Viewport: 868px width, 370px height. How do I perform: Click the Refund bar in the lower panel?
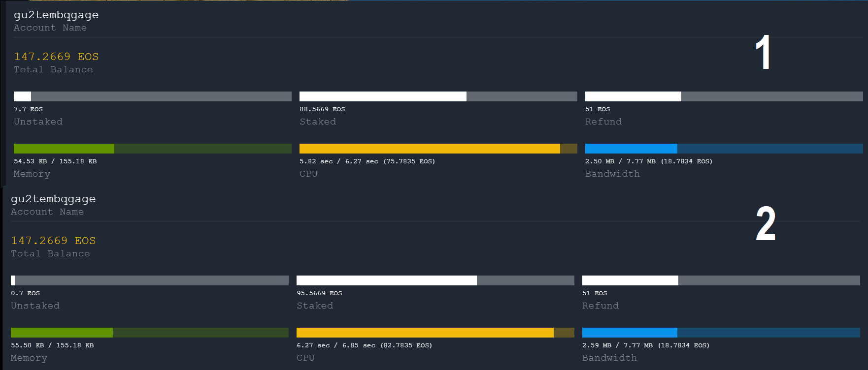[721, 280]
